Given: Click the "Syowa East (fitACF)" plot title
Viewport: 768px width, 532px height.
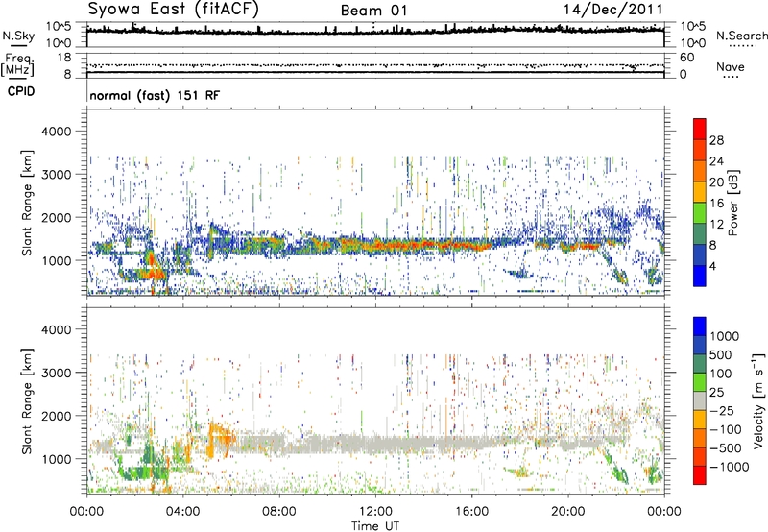Looking at the screenshot, I should click(x=174, y=10).
